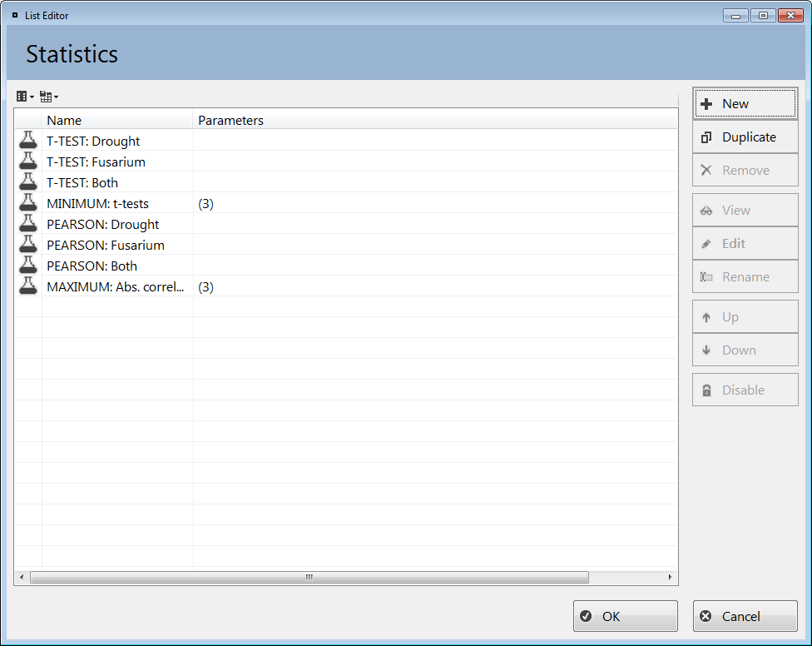
Task: Open the grouping options dropdown in toolbar
Action: click(49, 97)
